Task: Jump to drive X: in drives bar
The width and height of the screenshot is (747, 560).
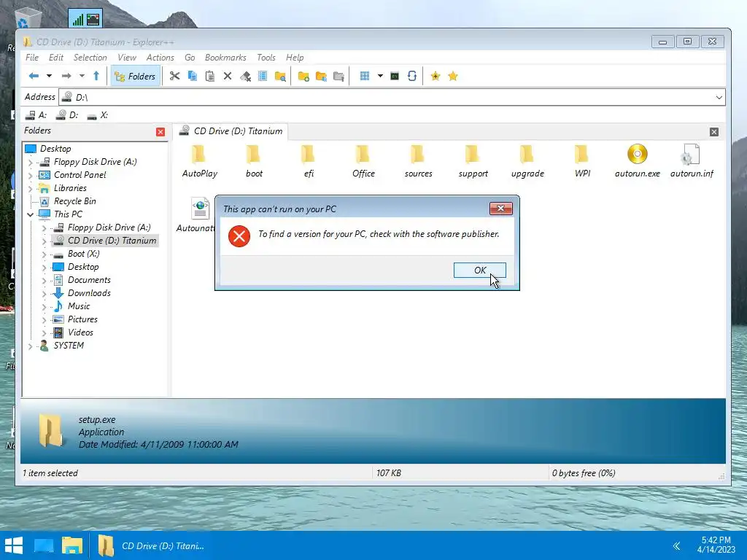Action: pos(98,115)
